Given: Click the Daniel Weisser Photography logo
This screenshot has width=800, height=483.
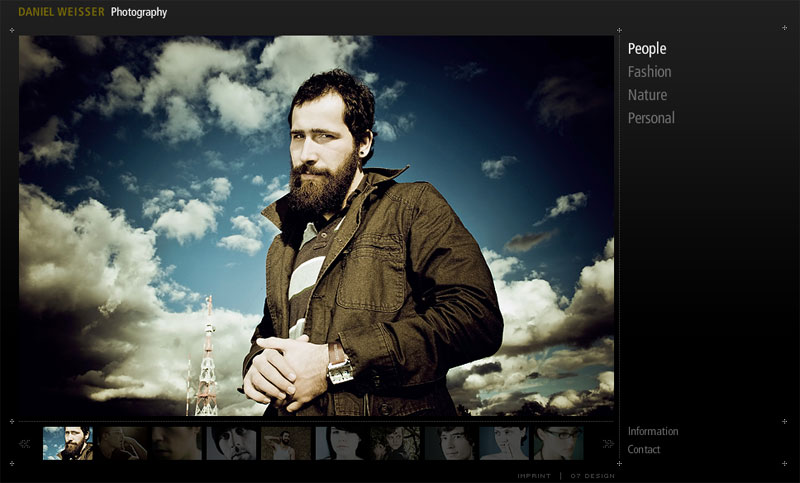Looking at the screenshot, I should [x=92, y=13].
